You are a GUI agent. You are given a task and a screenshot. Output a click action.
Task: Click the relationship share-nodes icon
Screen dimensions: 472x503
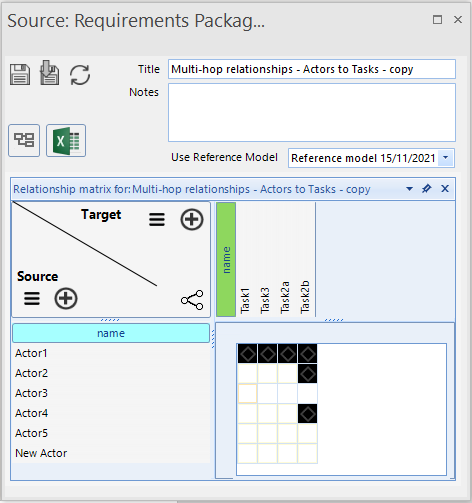coord(192,300)
